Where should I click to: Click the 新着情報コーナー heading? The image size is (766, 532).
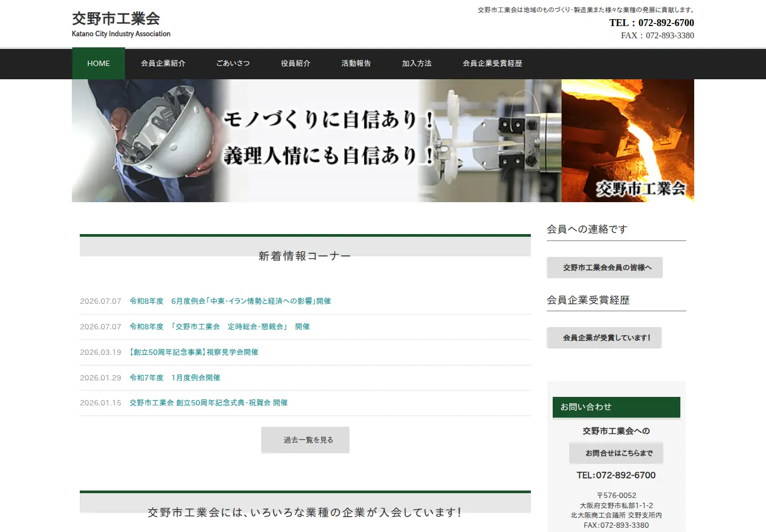pos(305,256)
